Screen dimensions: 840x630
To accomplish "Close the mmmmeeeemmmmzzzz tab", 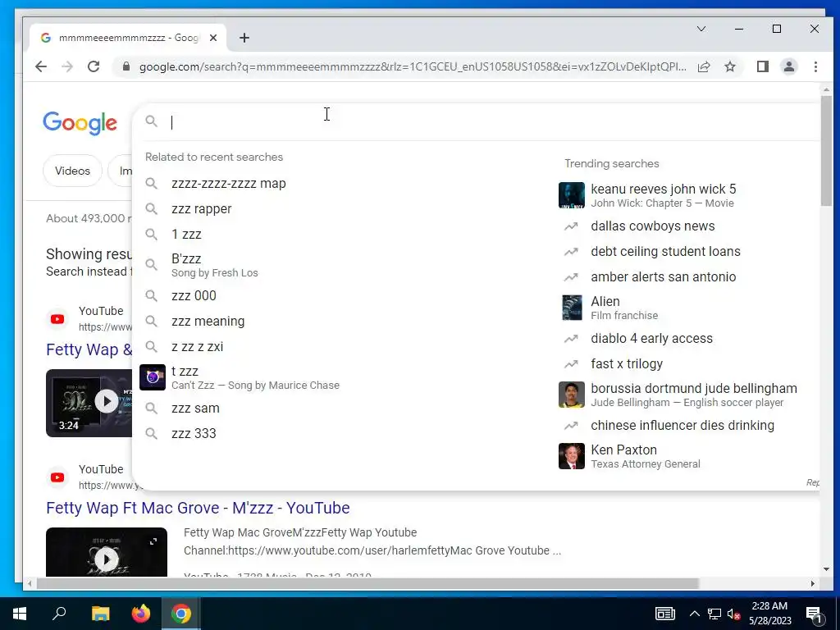I will tap(213, 38).
